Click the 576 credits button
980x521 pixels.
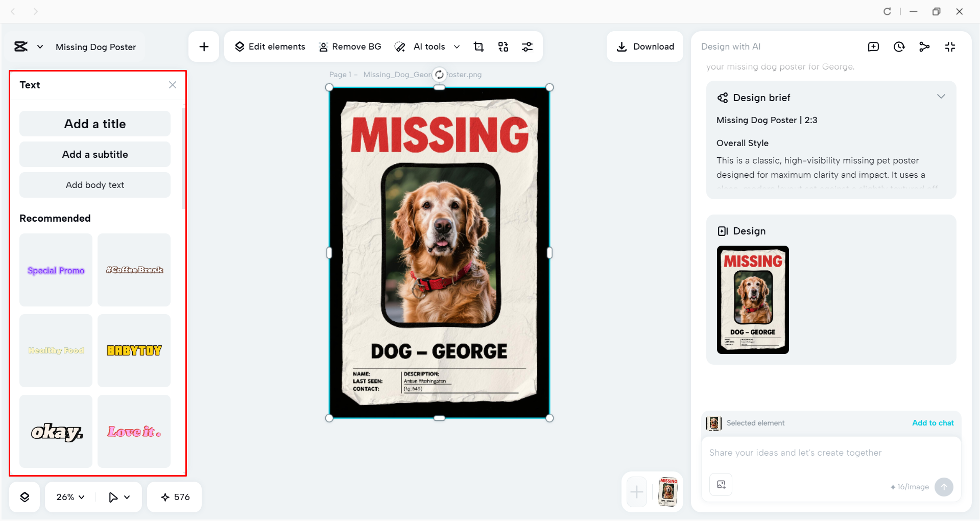[175, 497]
